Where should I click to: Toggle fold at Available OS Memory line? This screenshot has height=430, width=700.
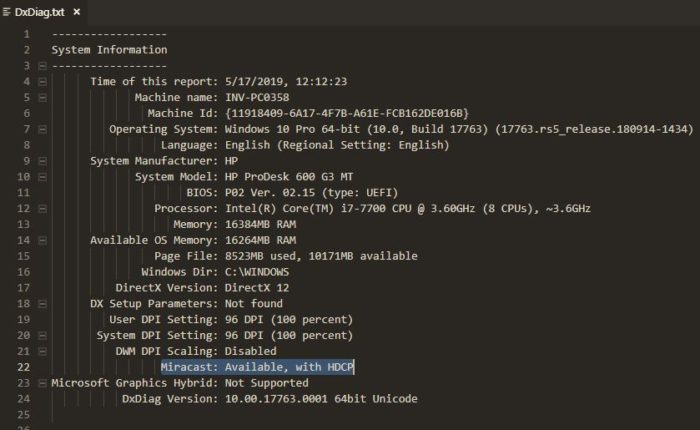click(x=42, y=241)
